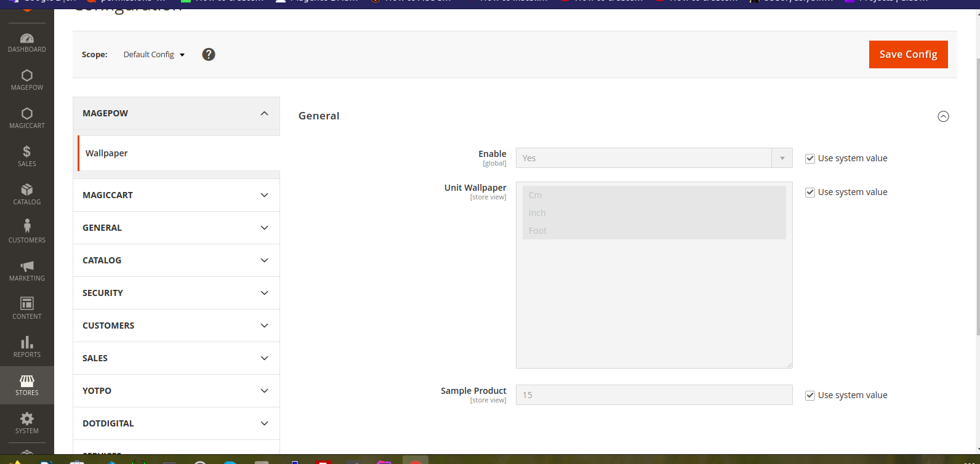This screenshot has height=464, width=980.
Task: Open the Default Config scope dropdown
Action: (x=154, y=55)
